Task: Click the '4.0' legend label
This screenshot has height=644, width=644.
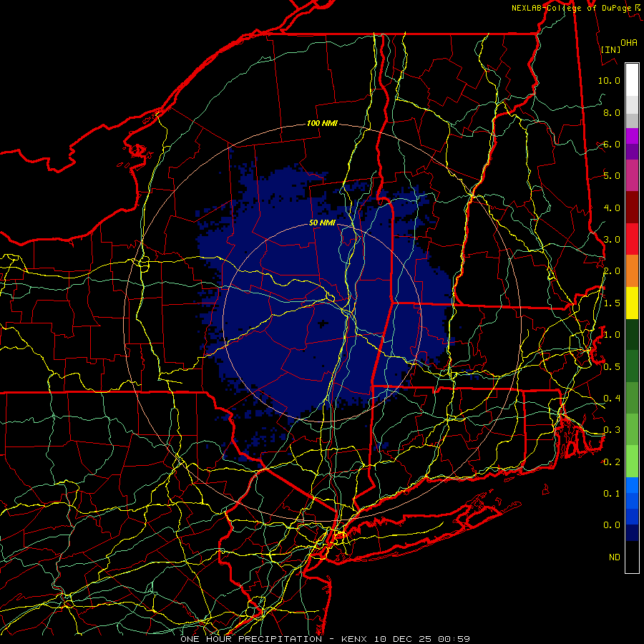Action: point(612,208)
